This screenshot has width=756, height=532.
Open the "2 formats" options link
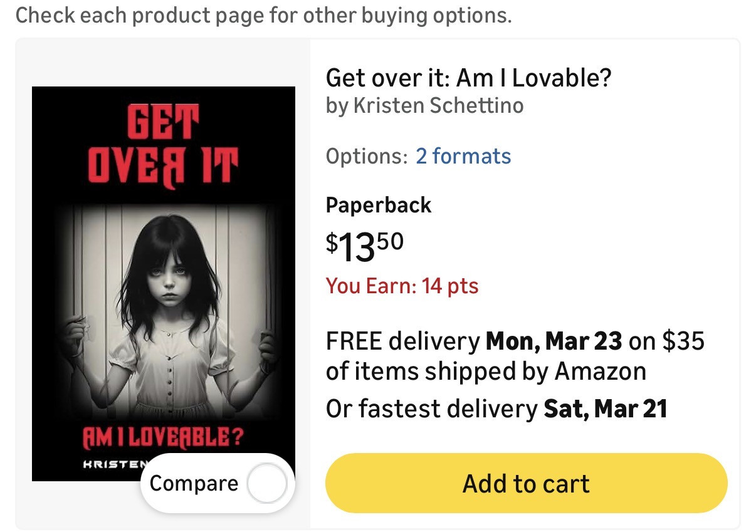point(463,156)
